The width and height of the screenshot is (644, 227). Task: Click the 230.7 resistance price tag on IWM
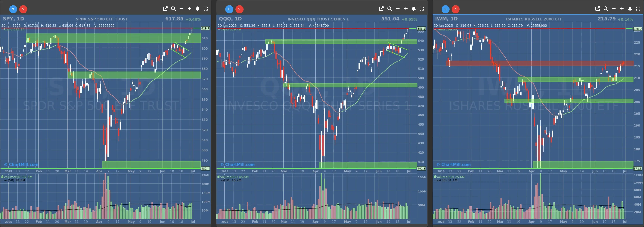(x=637, y=29)
